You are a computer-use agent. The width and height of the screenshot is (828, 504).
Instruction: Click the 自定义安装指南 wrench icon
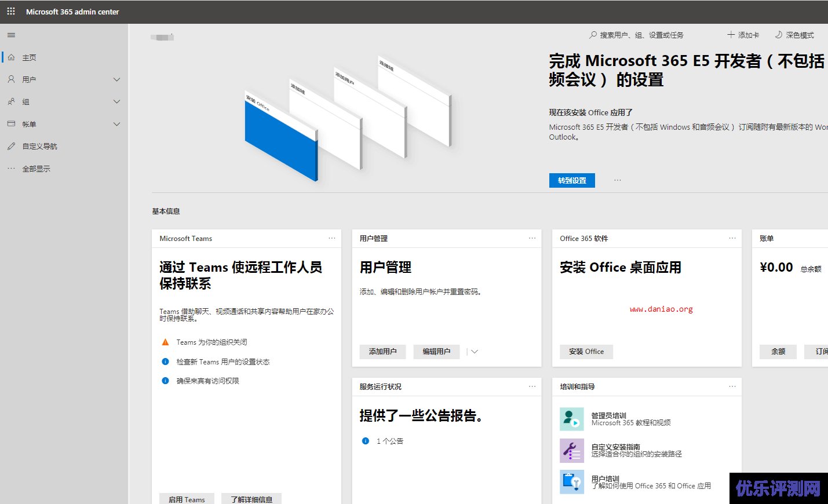coord(572,451)
